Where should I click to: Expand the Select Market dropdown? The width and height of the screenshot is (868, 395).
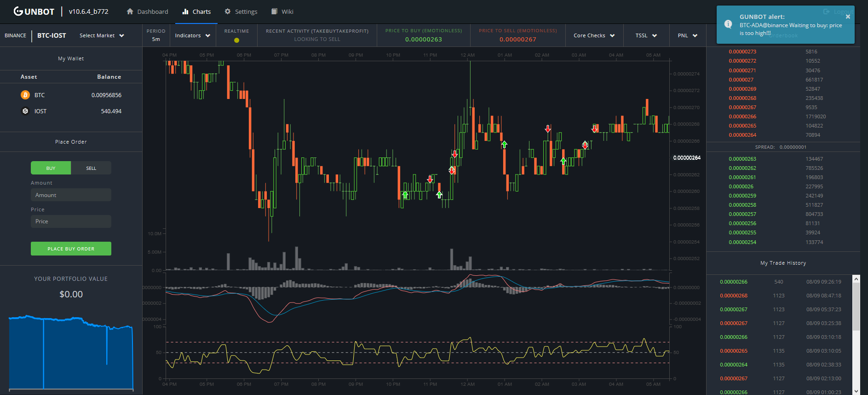102,35
